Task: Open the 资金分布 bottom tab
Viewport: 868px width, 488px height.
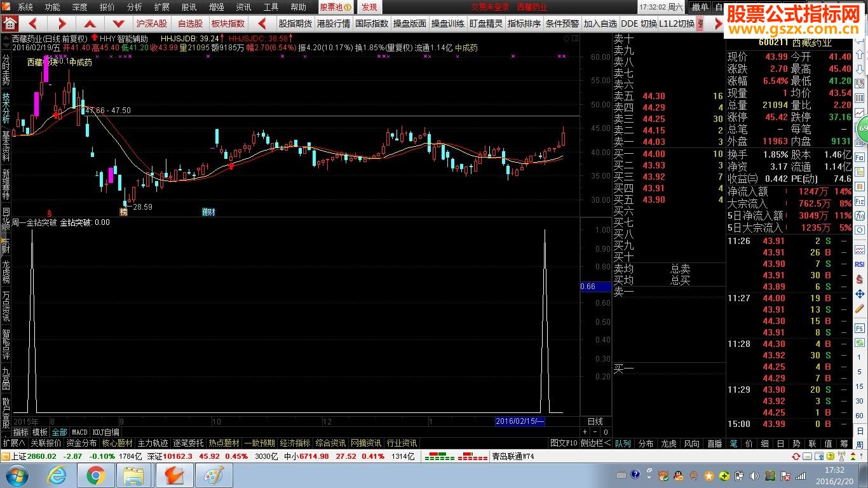Action: (x=81, y=443)
